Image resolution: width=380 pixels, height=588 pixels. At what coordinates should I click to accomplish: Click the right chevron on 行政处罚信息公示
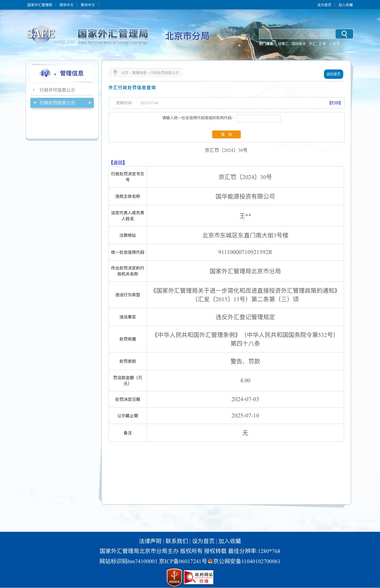coord(90,103)
